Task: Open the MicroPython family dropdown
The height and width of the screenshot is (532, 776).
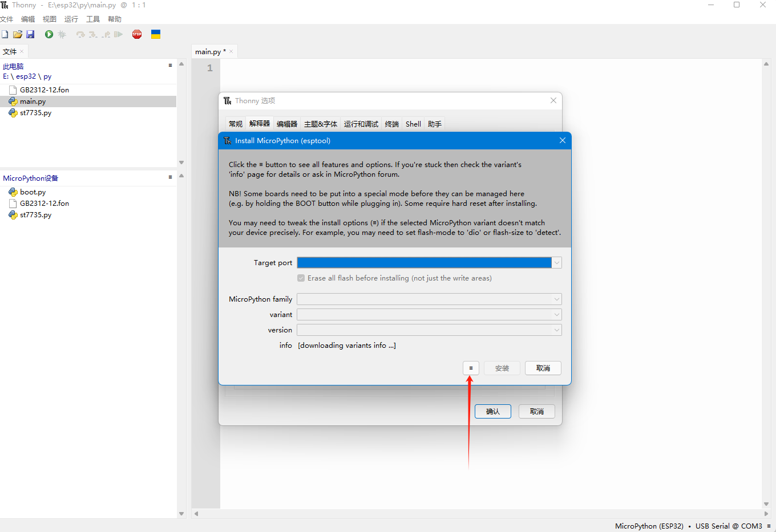Action: (x=429, y=299)
